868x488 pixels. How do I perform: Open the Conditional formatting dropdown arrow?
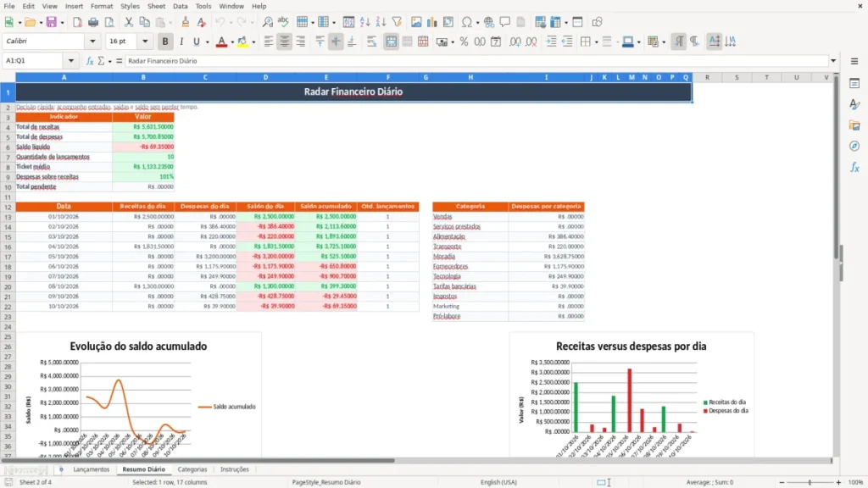tap(664, 42)
